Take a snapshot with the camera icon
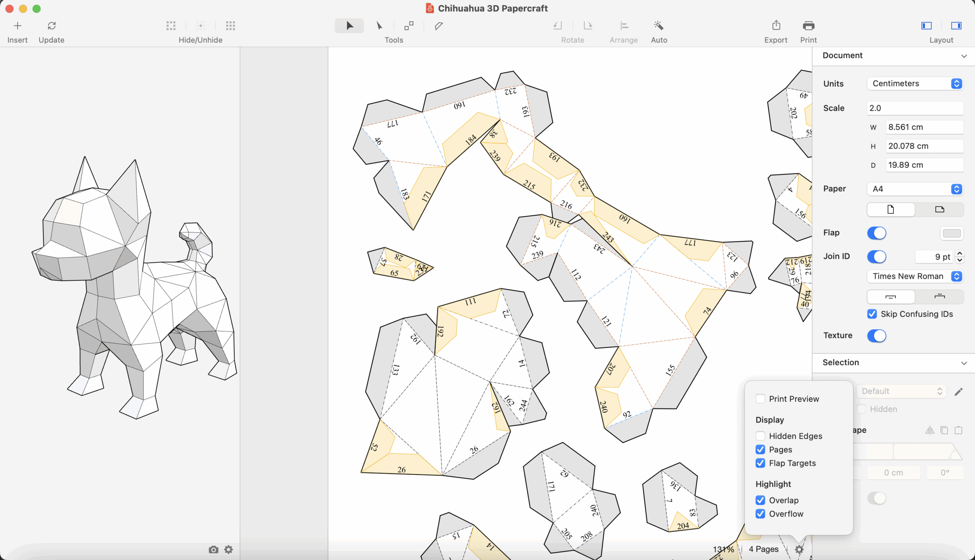 pos(213,550)
